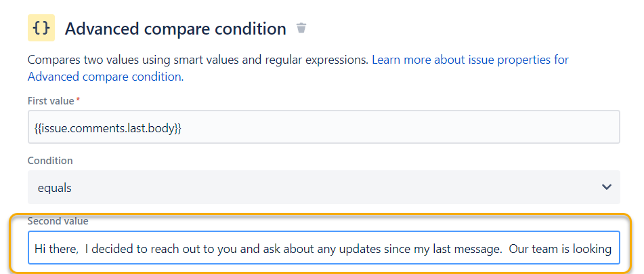Click the 'regular expressions' words in the description
Viewport: 644px width, 274px height.
(316, 60)
